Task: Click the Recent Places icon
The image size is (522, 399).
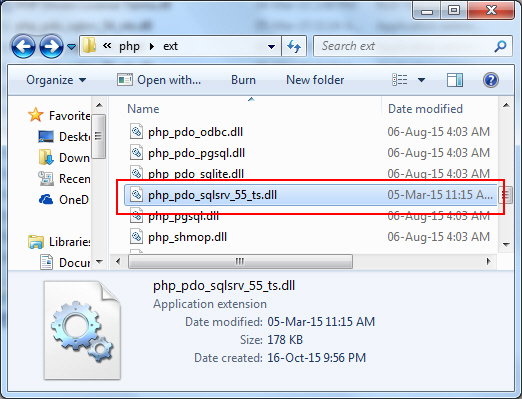Action: [46, 178]
